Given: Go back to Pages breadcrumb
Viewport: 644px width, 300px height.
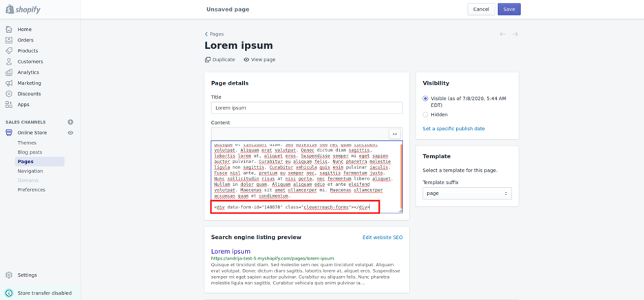Looking at the screenshot, I should (x=215, y=34).
